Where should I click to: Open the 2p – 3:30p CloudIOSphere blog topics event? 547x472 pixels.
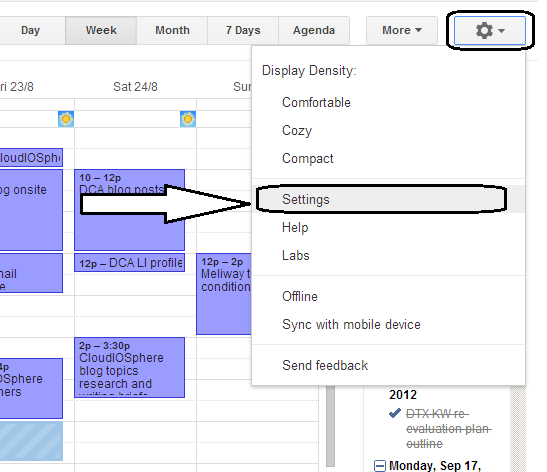[x=129, y=367]
